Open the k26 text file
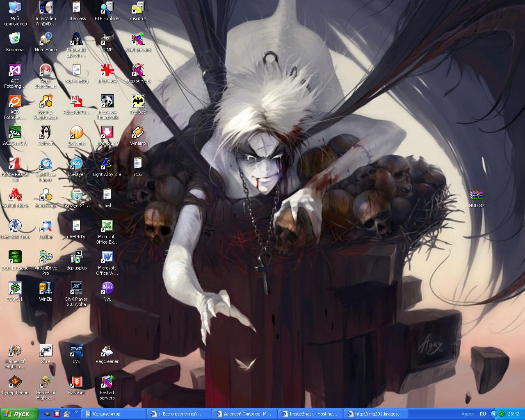525x420 pixels. 138,167
